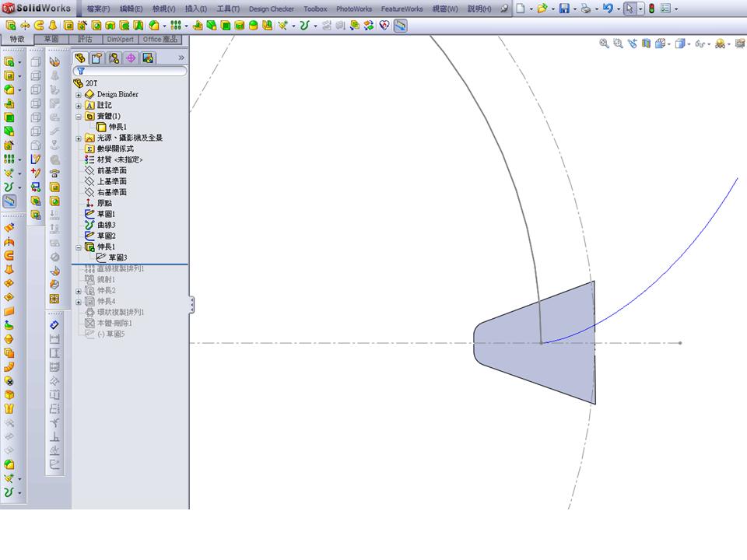Screen dimensions: 747x560
Task: Select the 右基準面 right plane
Action: (x=111, y=192)
